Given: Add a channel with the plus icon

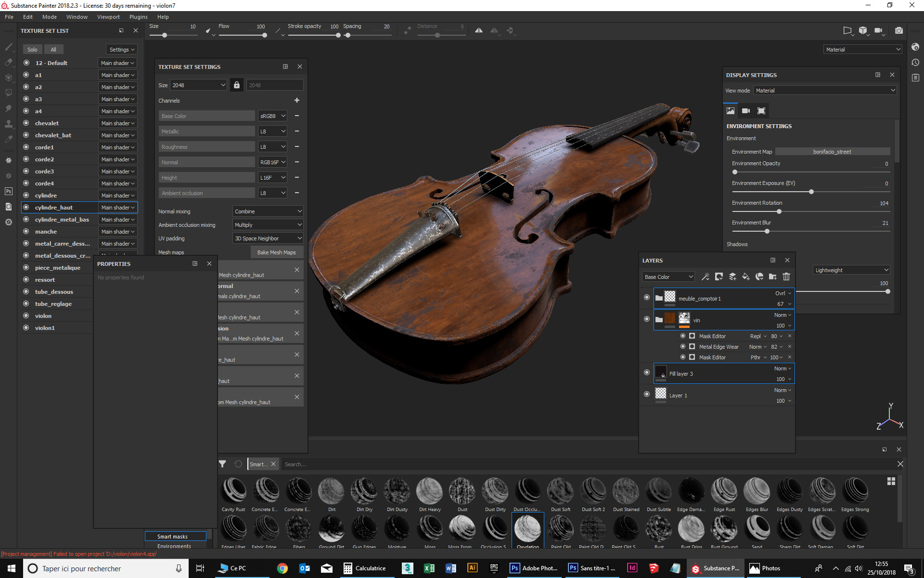Looking at the screenshot, I should click(x=297, y=100).
